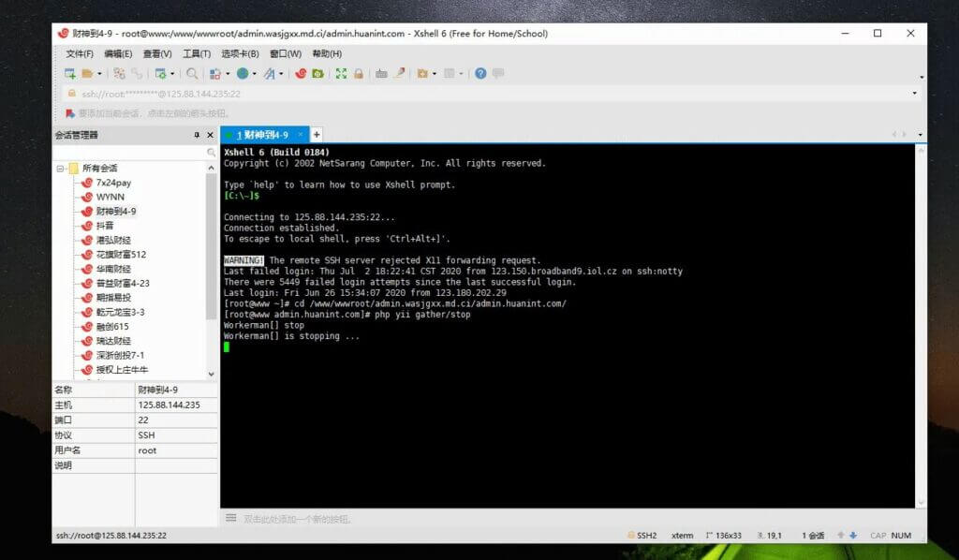Click the fullscreen toolbar icon
Viewport: 959px width, 560px height.
coord(341,73)
